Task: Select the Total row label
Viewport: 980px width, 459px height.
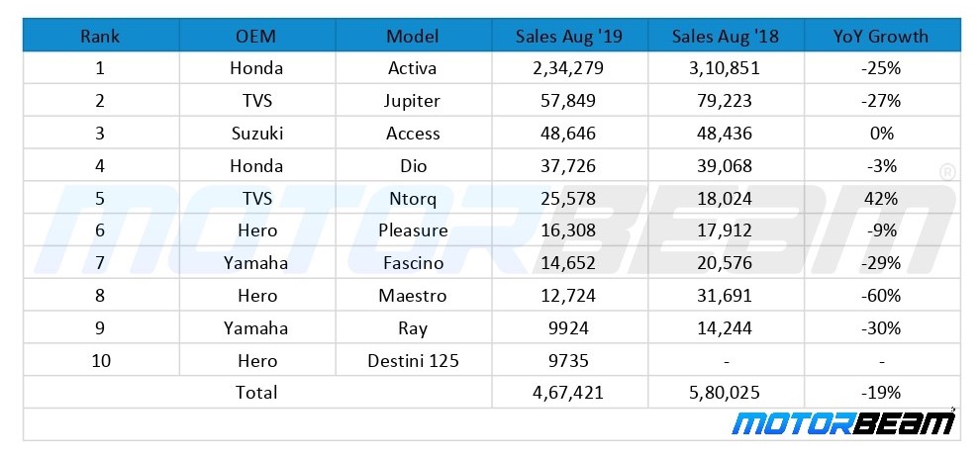Action: [256, 393]
